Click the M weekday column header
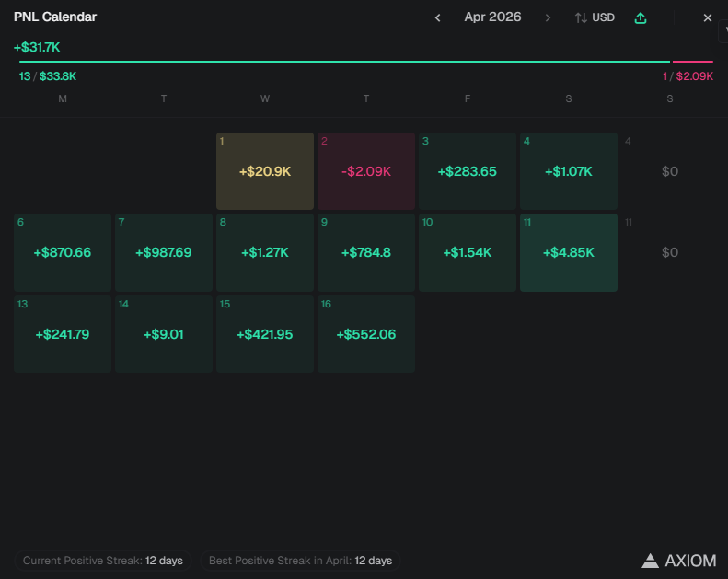This screenshot has width=728, height=579. click(x=63, y=98)
